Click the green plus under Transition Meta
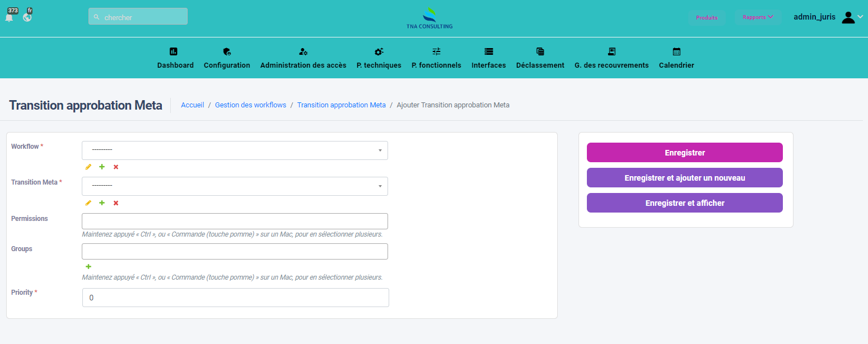868x344 pixels. 102,203
